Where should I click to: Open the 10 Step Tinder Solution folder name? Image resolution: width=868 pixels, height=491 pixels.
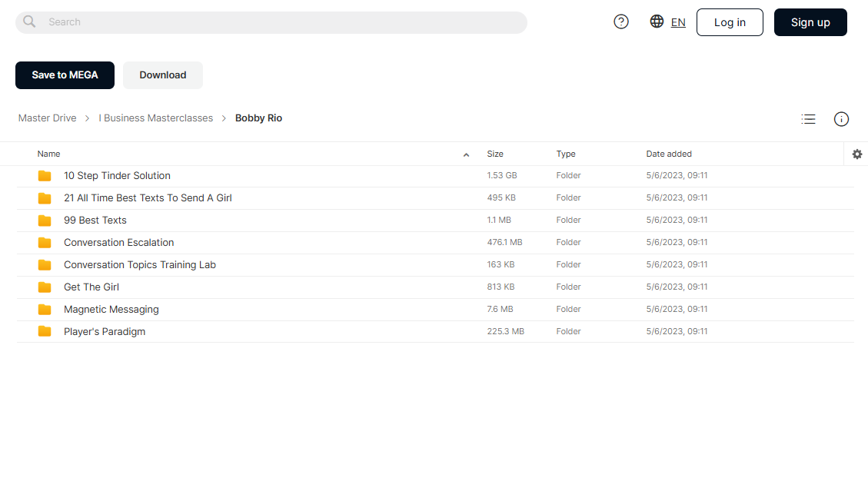click(117, 175)
